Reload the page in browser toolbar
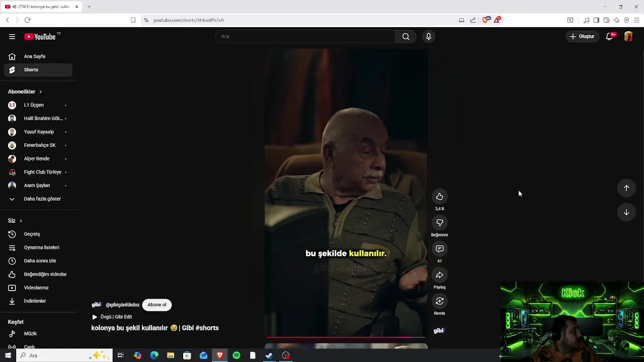Image resolution: width=644 pixels, height=362 pixels. coord(27,20)
